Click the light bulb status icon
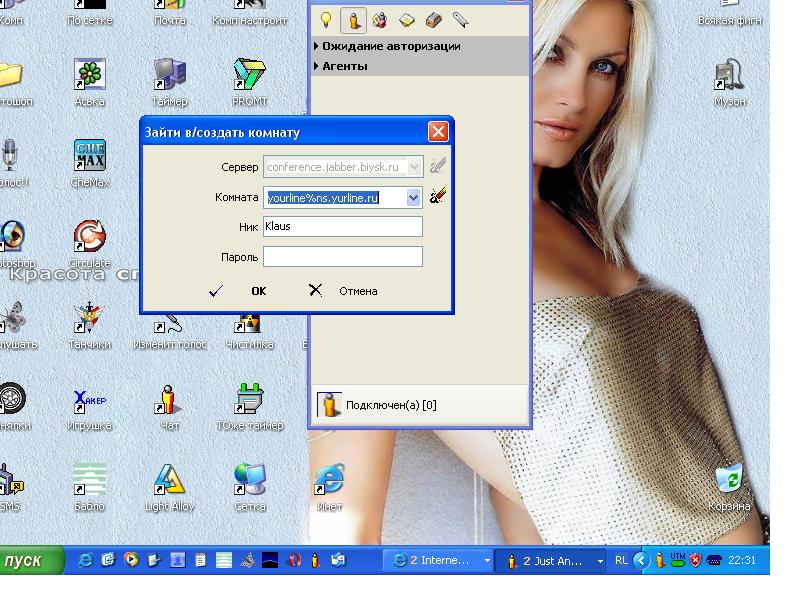800x600 pixels. [325, 19]
